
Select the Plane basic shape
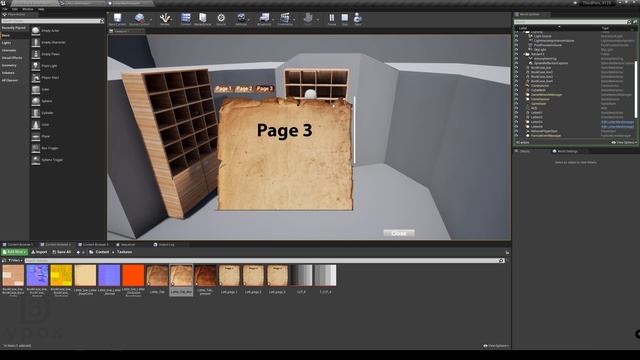(x=41, y=136)
